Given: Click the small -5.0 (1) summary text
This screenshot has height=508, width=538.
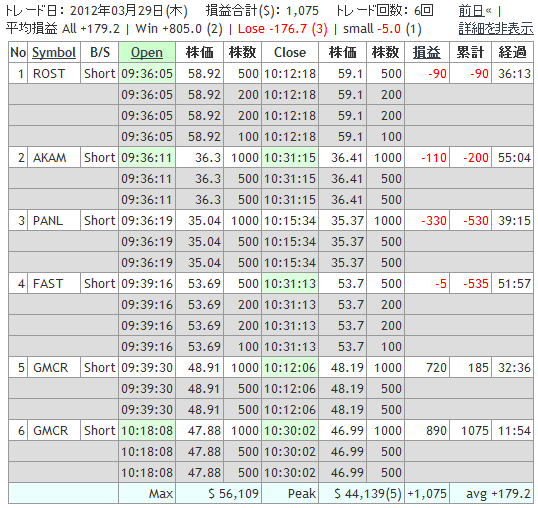Looking at the screenshot, I should (382, 29).
